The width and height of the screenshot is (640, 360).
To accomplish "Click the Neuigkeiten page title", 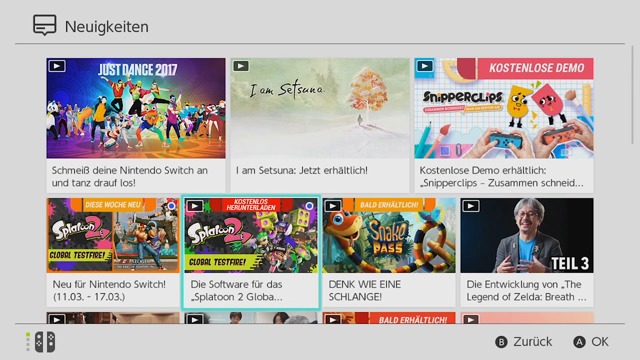I will 107,27.
